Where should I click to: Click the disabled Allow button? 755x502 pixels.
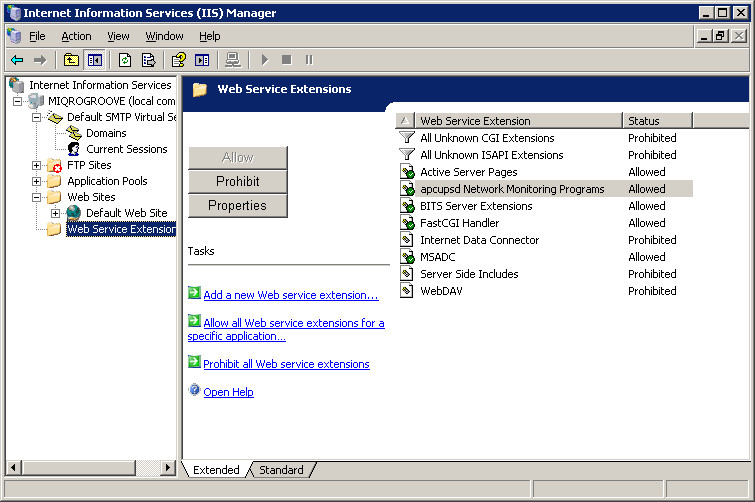(x=238, y=157)
